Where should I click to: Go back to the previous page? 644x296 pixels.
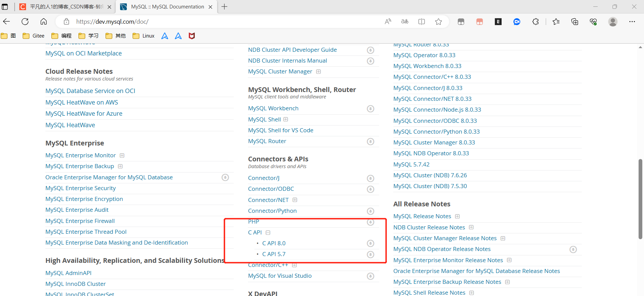pos(6,22)
